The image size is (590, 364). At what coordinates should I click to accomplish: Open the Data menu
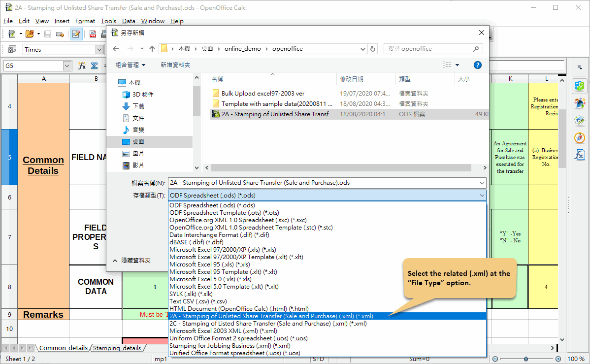click(129, 21)
